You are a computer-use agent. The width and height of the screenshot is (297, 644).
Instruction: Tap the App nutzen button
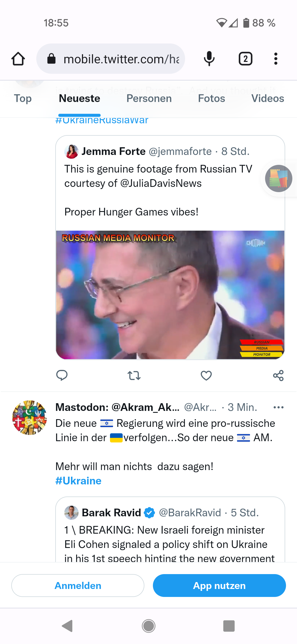219,585
